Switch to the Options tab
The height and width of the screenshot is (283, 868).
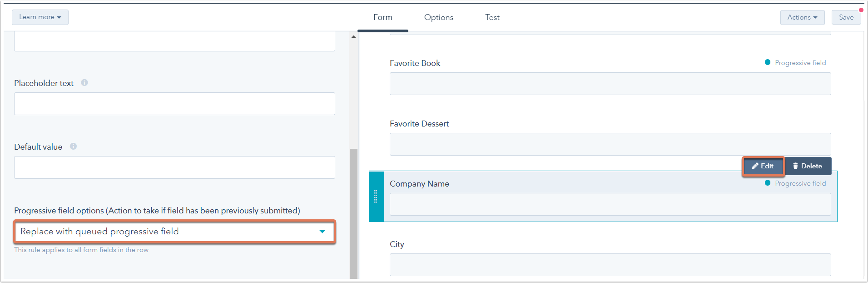[439, 17]
